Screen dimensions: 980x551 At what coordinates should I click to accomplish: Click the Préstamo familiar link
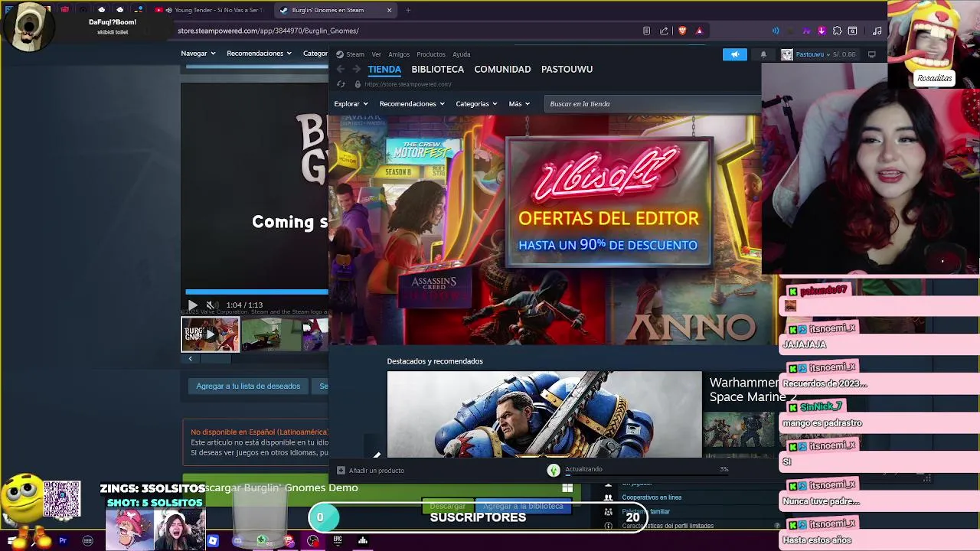tap(645, 511)
